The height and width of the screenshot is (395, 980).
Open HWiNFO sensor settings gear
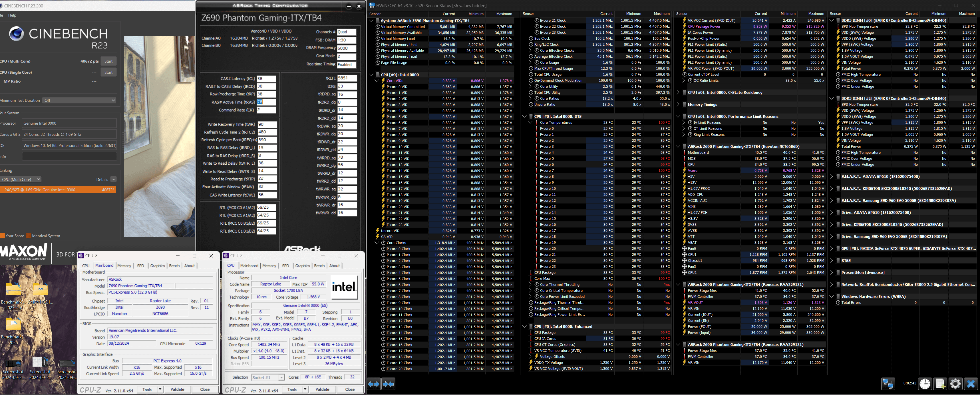pos(955,384)
